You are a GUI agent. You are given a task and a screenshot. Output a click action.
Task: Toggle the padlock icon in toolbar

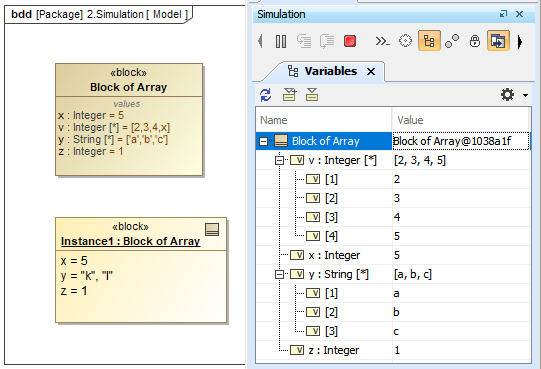[x=475, y=41]
